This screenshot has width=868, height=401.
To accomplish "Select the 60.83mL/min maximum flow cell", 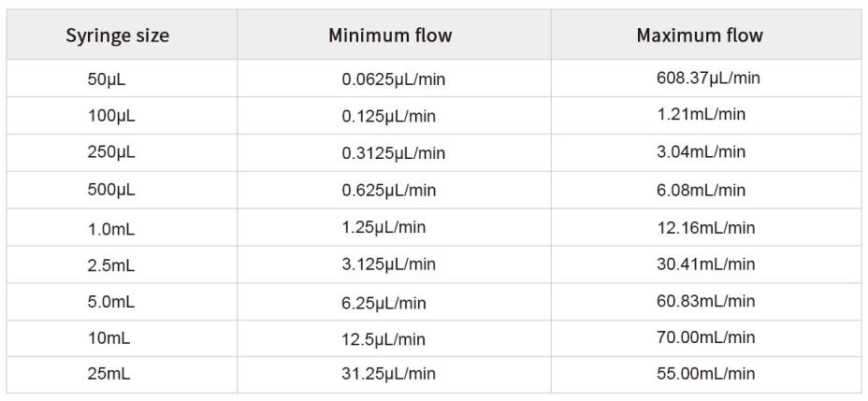I will [x=705, y=301].
